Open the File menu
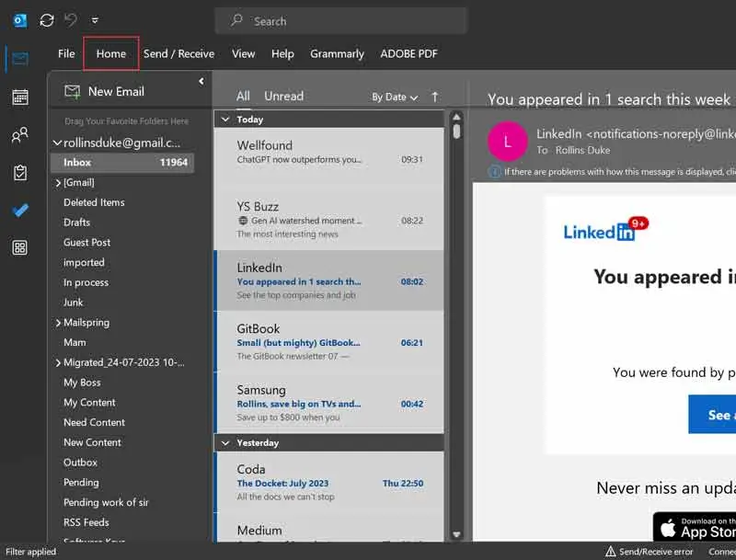 66,54
